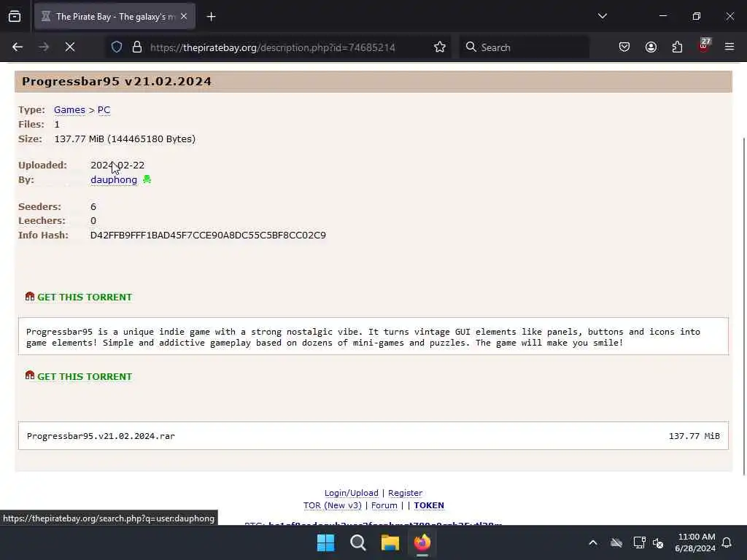Open Save to Pocket icon
The width and height of the screenshot is (747, 560).
pos(624,47)
